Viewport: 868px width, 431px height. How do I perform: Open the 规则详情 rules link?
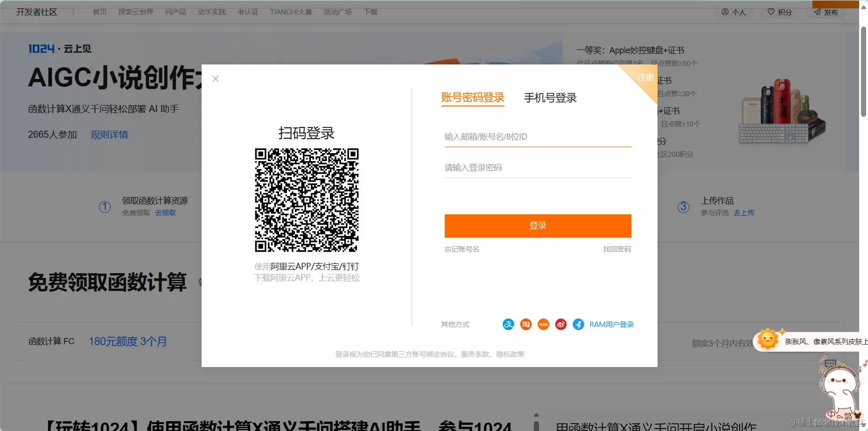pos(109,134)
